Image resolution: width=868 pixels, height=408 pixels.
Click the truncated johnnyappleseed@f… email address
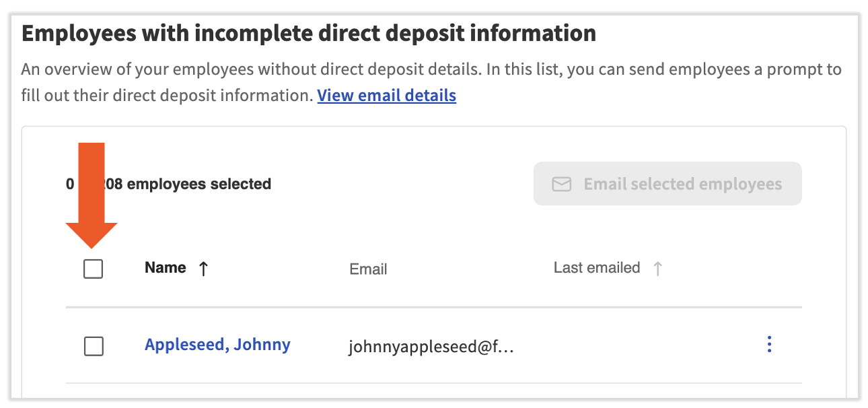pyautogui.click(x=431, y=347)
